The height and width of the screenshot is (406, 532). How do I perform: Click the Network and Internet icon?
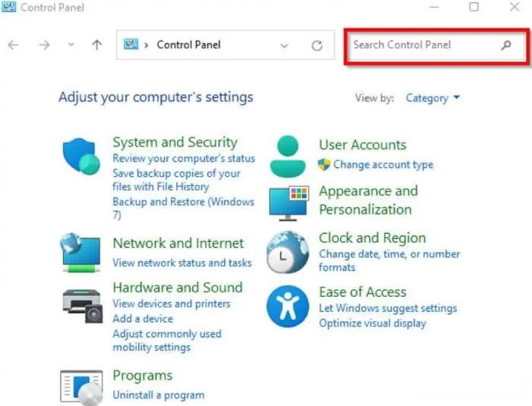tap(80, 253)
